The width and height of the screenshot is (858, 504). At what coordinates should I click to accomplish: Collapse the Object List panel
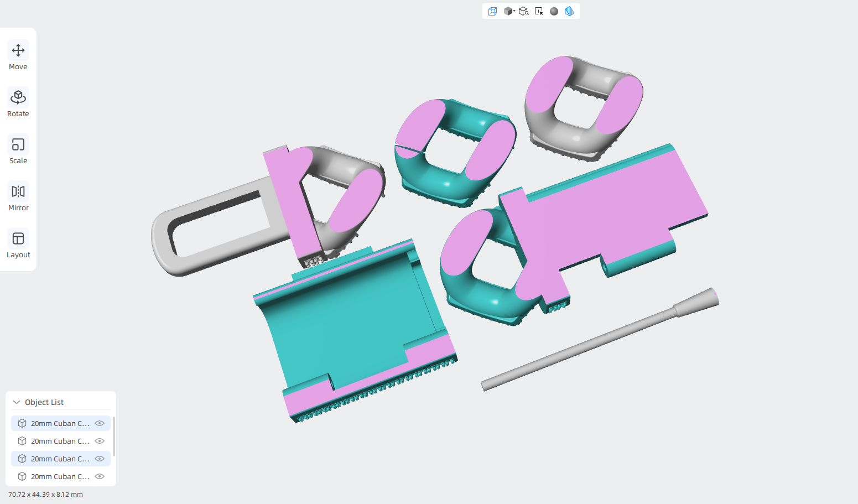tap(17, 402)
